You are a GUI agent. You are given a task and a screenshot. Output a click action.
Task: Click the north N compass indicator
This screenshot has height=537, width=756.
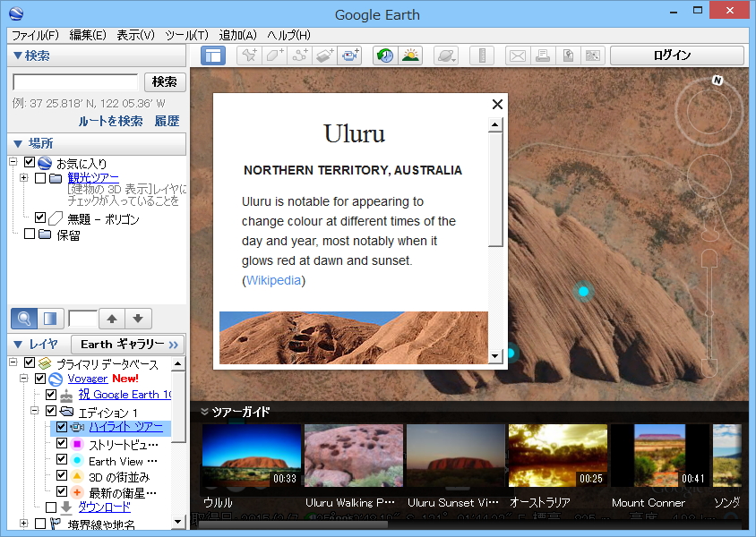(x=717, y=80)
